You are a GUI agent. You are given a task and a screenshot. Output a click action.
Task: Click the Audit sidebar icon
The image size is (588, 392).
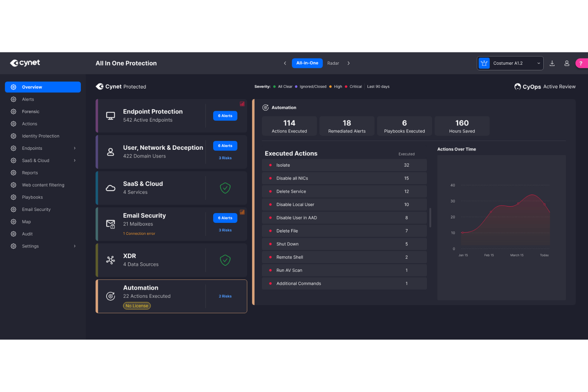coord(14,234)
